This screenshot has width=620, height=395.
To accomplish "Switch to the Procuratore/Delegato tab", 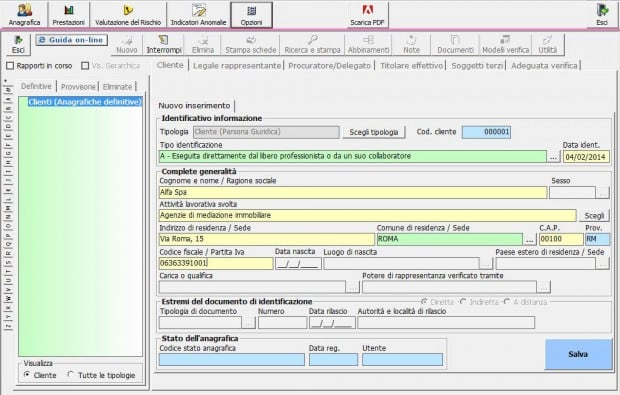I will pos(329,66).
